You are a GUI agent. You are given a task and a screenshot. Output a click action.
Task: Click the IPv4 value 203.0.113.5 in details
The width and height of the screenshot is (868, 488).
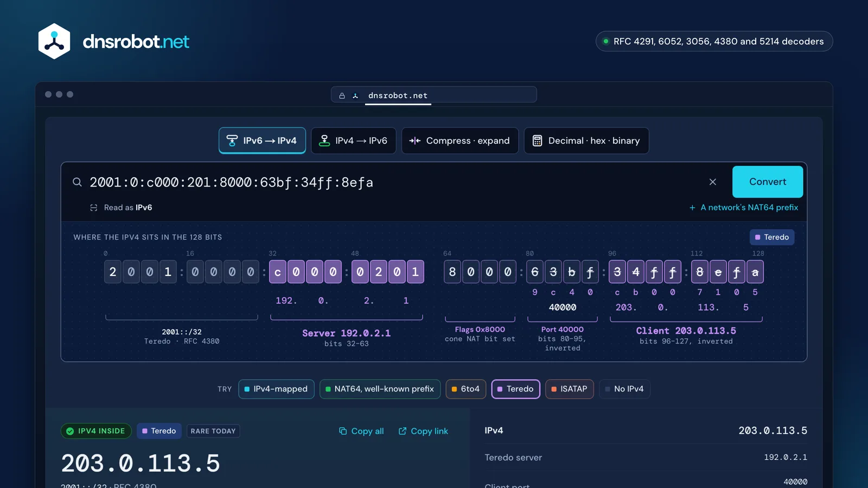773,431
